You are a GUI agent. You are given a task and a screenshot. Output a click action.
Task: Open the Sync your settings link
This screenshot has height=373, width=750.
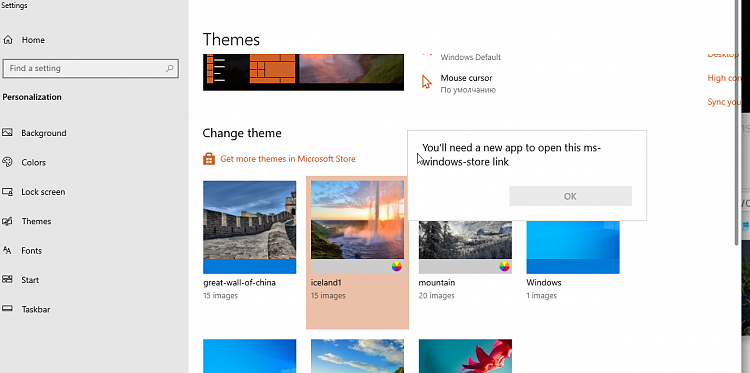coord(724,102)
